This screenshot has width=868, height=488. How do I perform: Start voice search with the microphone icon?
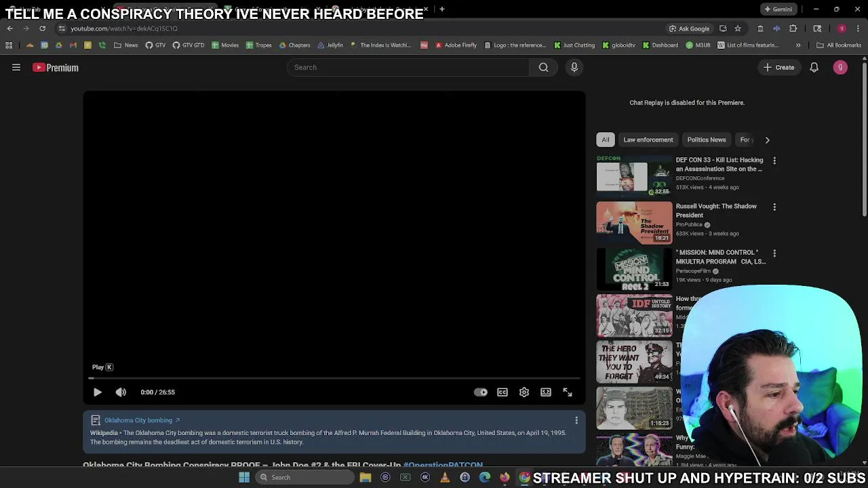[x=574, y=67]
